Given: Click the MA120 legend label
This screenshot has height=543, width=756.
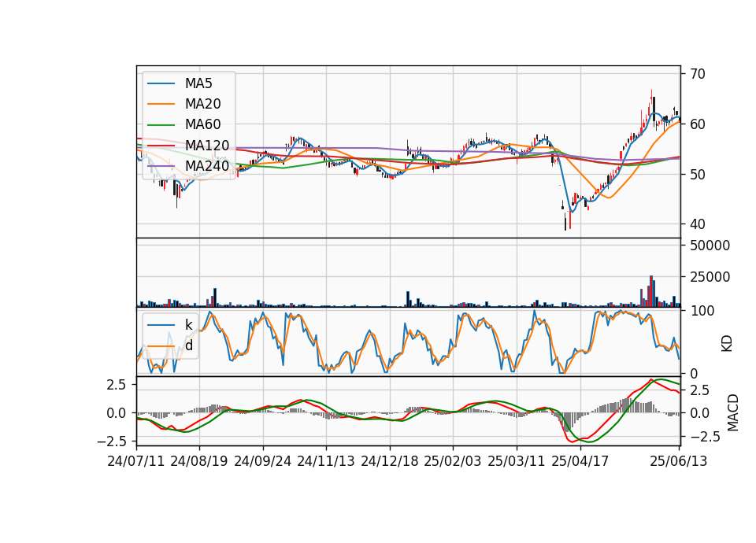Looking at the screenshot, I should [x=207, y=146].
